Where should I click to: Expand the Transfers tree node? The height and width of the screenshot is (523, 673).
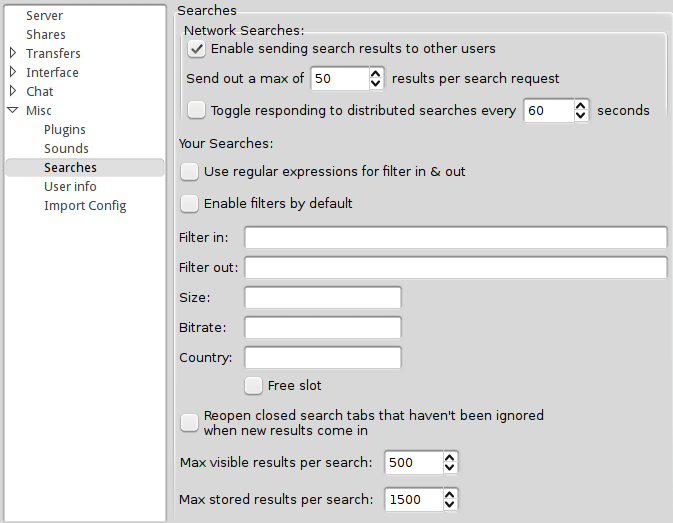[x=13, y=53]
